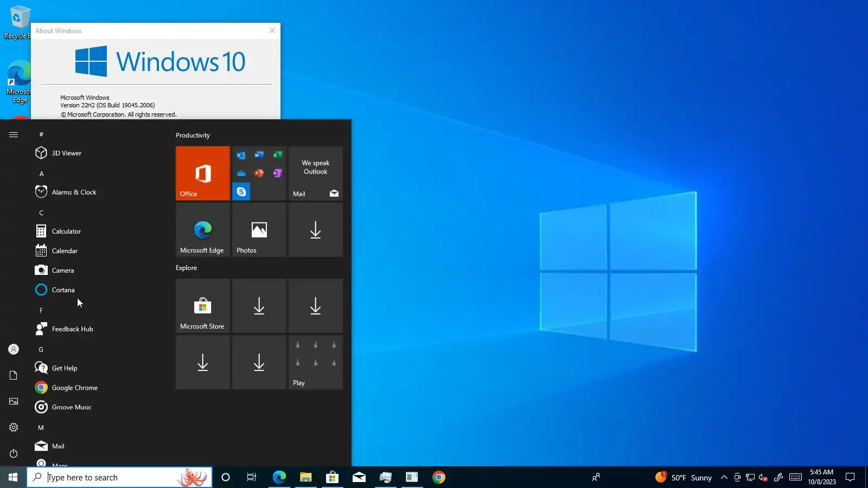Open the Action Center notifications

tap(850, 477)
